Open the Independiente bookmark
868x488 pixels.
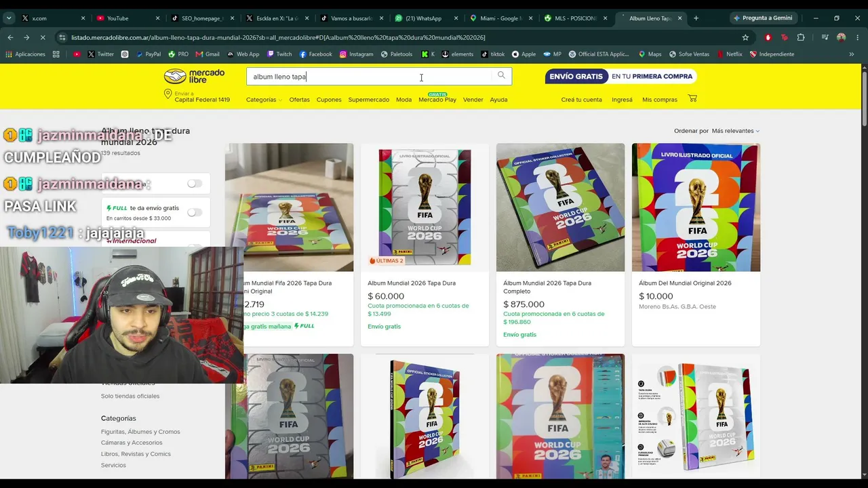point(772,54)
